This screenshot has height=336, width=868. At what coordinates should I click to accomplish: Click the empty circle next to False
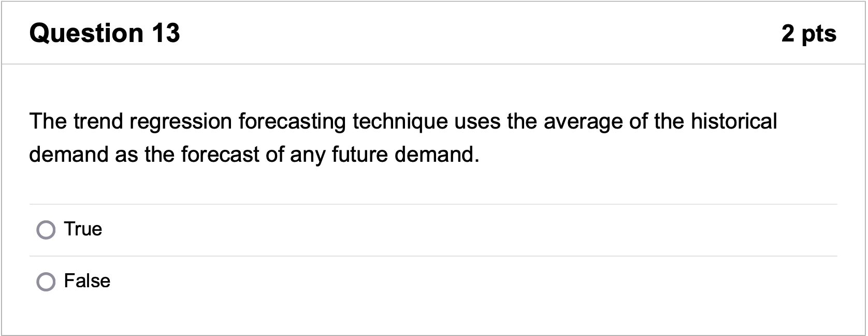(46, 281)
